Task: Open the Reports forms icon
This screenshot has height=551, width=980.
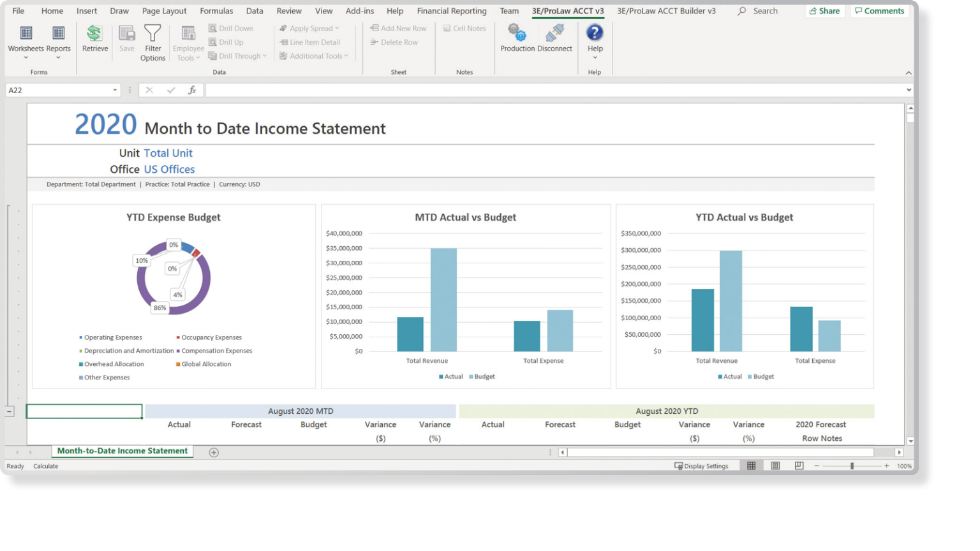Action: click(x=58, y=33)
